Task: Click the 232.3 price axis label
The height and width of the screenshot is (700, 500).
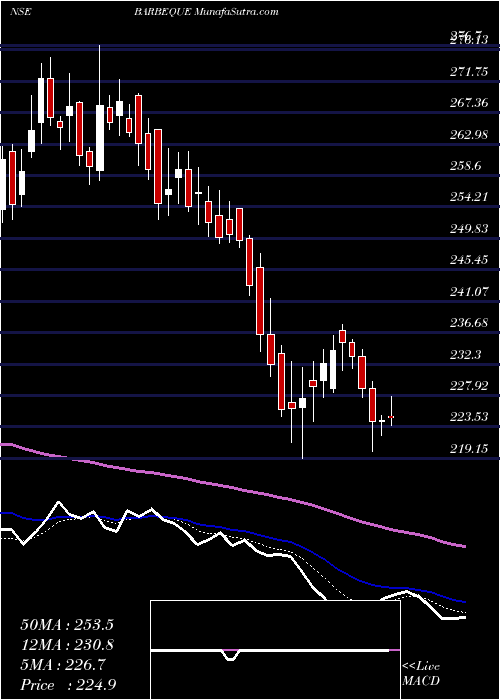Action: click(x=466, y=354)
